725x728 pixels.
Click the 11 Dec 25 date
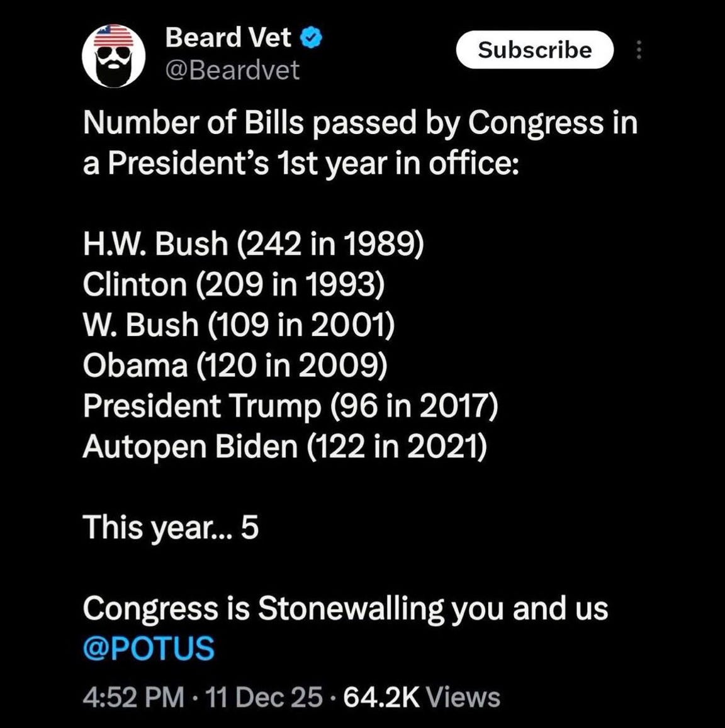coord(263,697)
